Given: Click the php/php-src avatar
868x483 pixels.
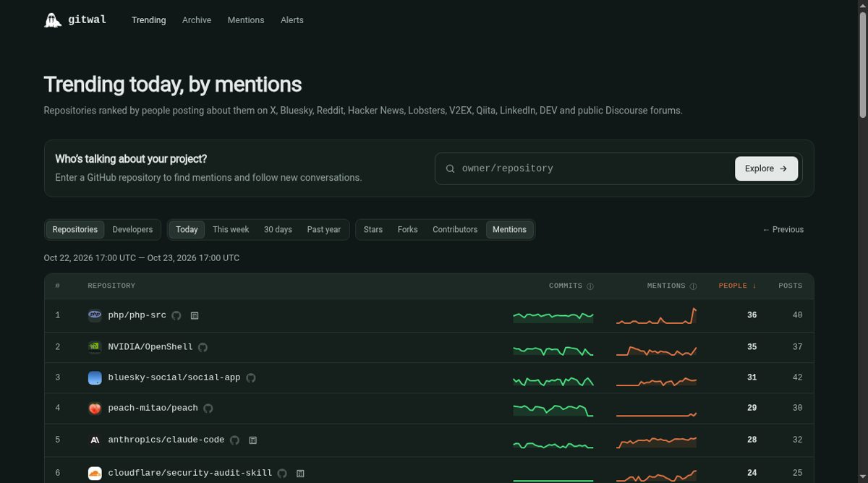Looking at the screenshot, I should (x=95, y=315).
